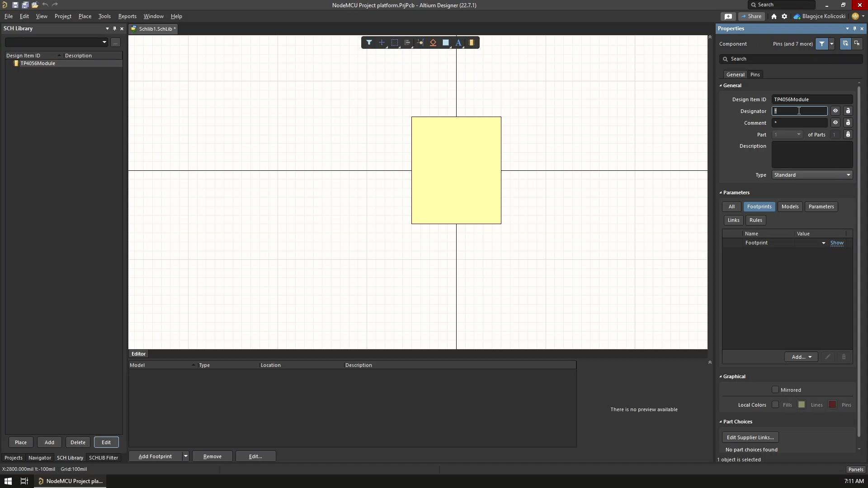Click the filter/funnel icon in toolbar
This screenshot has width=868, height=488.
pos(368,42)
